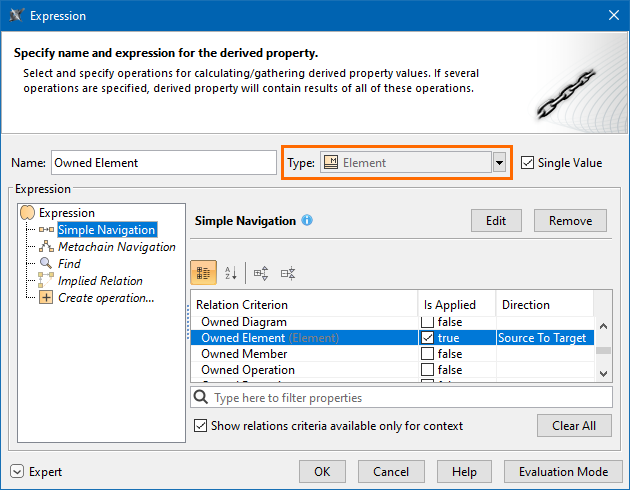Viewport: 630px width, 490px height.
Task: Click the categorized view toolbar icon
Action: click(x=203, y=272)
